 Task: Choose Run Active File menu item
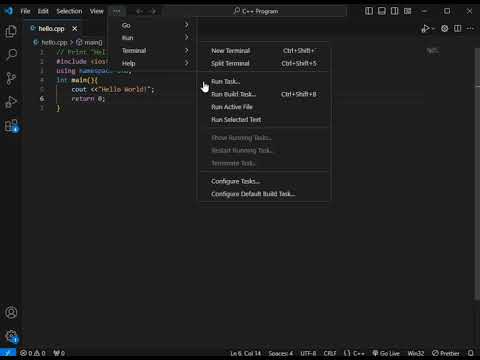264,107
